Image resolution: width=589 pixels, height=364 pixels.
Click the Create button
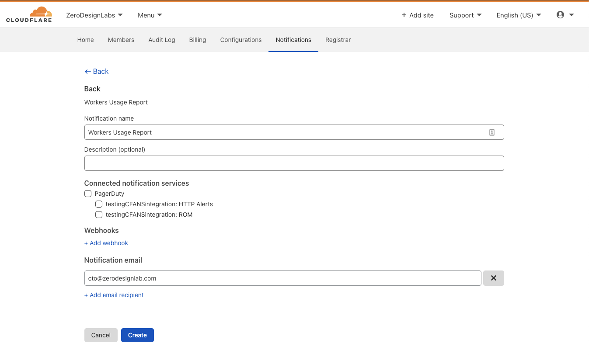[x=137, y=335]
